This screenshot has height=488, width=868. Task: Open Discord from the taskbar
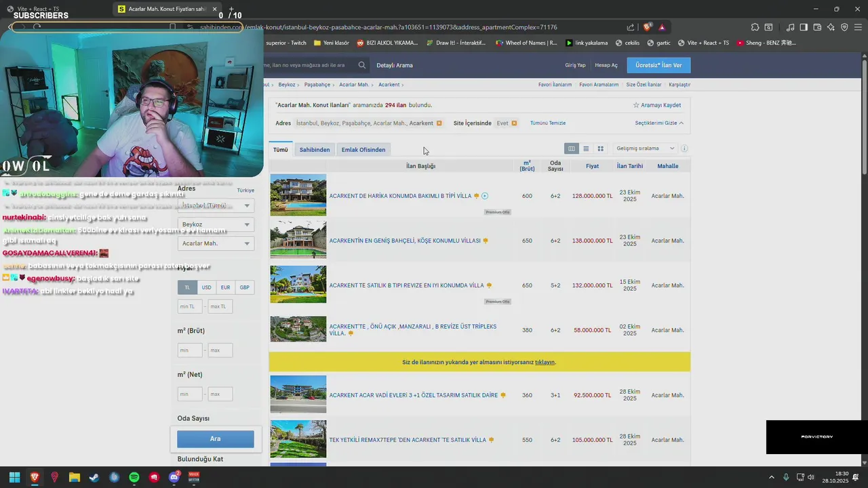[174, 477]
